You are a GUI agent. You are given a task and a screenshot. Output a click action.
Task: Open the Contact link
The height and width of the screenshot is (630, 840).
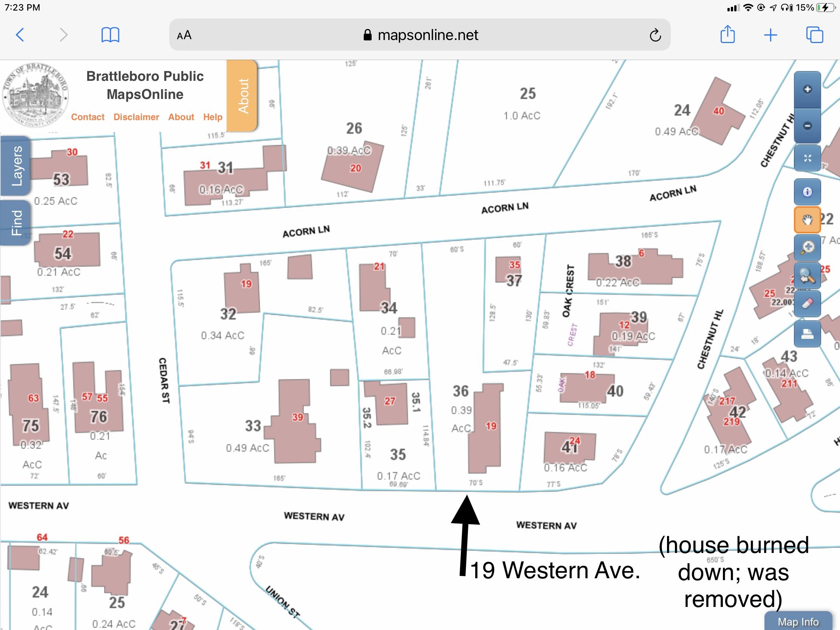(x=87, y=117)
